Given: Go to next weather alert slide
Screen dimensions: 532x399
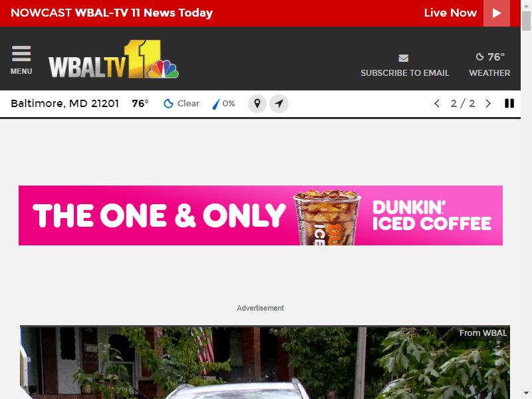Looking at the screenshot, I should coord(488,104).
